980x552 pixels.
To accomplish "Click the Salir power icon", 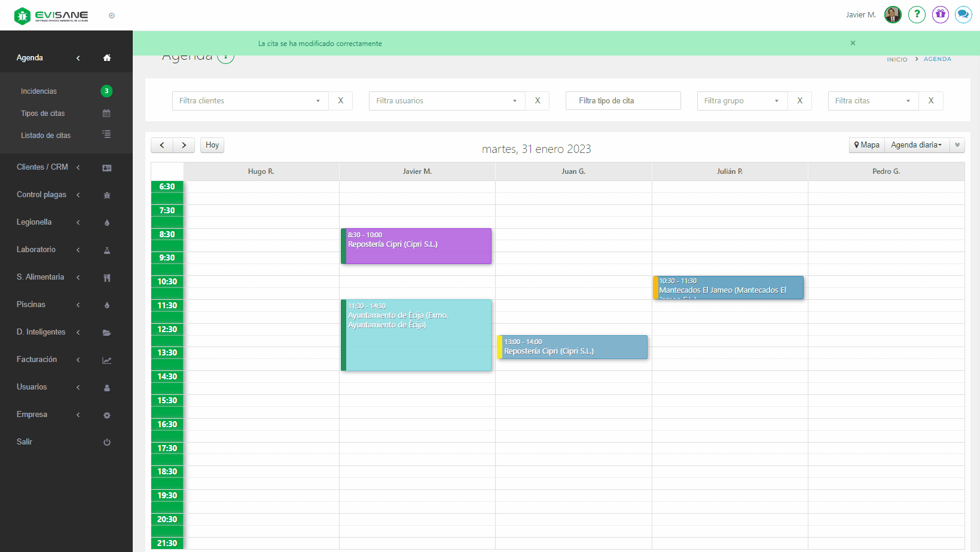I will point(107,442).
